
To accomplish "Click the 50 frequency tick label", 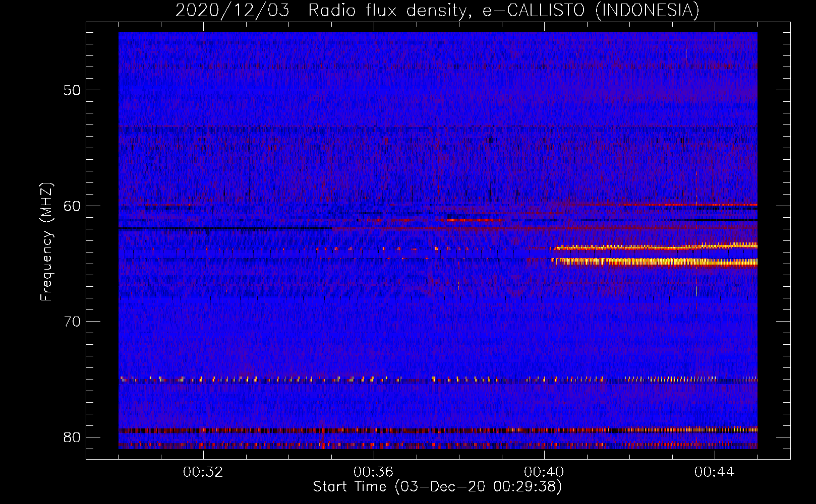I will 73,90.
